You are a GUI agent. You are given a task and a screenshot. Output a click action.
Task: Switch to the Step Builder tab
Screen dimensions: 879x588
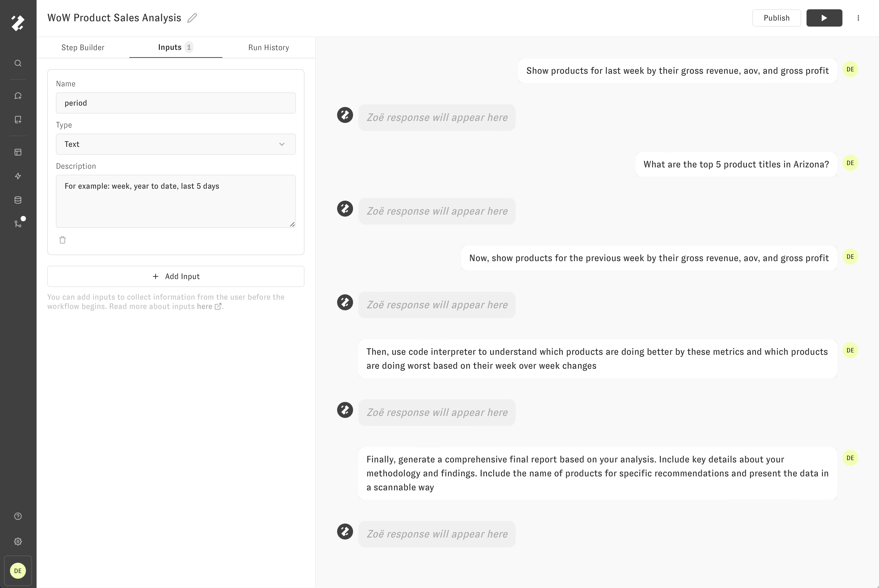point(83,48)
